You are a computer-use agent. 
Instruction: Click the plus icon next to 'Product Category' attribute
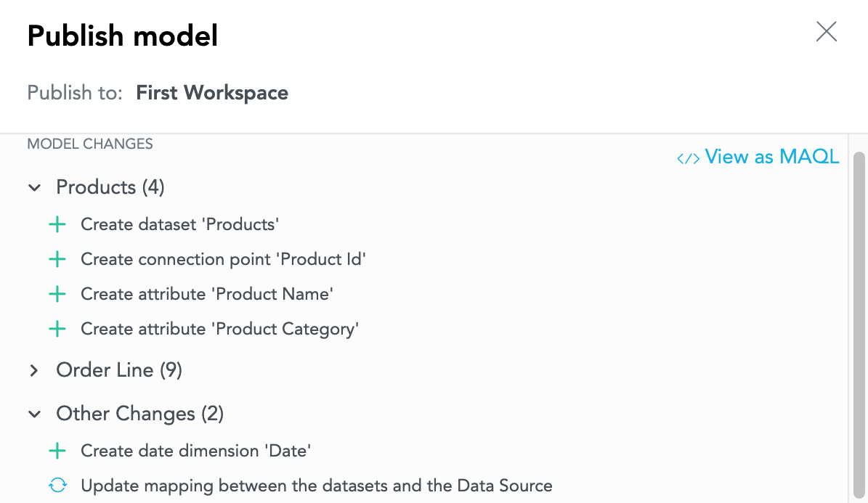click(57, 329)
